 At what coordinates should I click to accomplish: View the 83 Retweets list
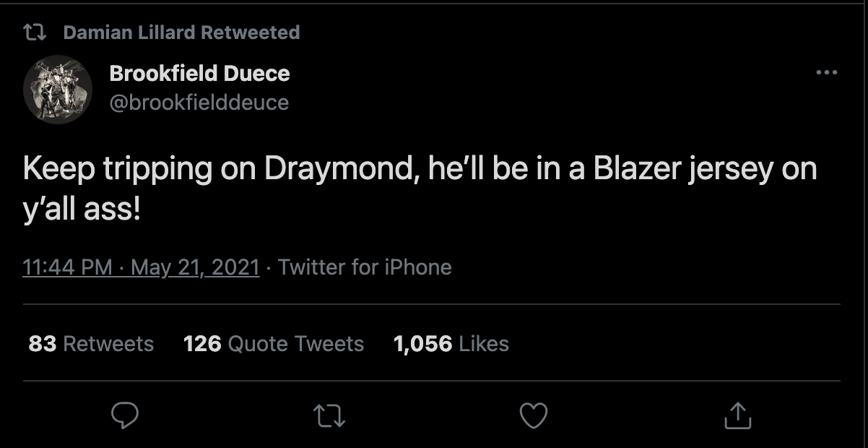(x=91, y=343)
